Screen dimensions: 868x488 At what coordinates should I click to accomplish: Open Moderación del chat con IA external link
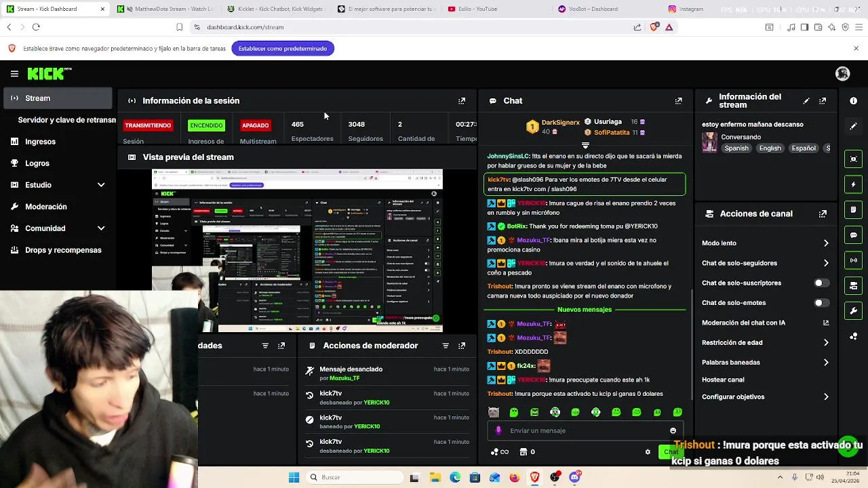(x=826, y=323)
